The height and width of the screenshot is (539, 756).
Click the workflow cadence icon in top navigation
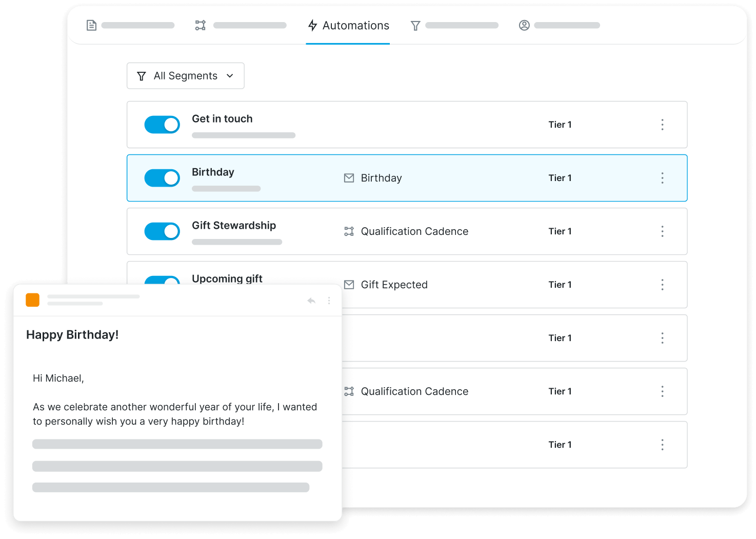coord(201,25)
